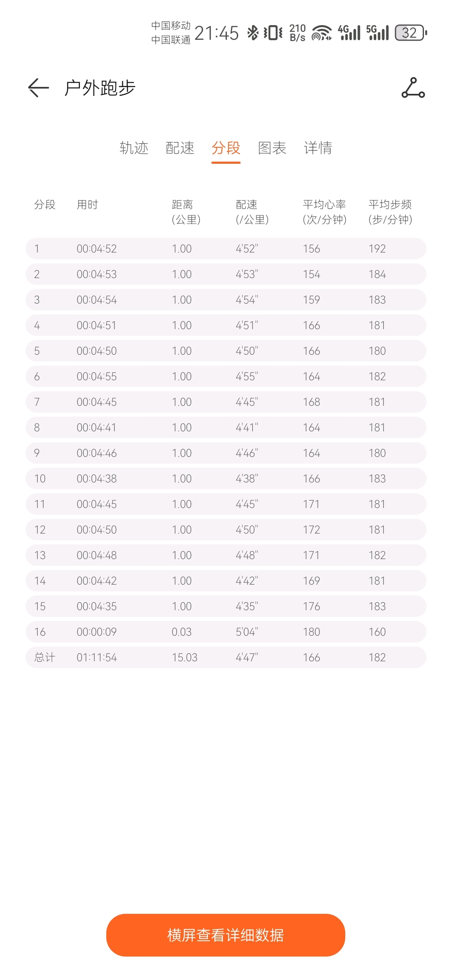
Task: Tap the Wi-Fi status icon
Action: pyautogui.click(x=321, y=33)
